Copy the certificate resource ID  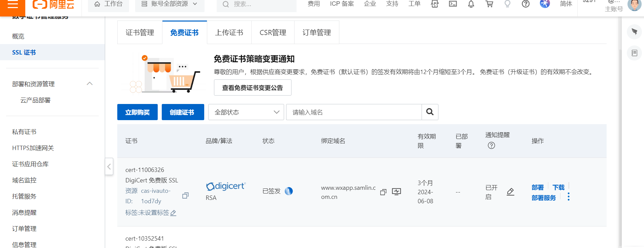(x=185, y=196)
